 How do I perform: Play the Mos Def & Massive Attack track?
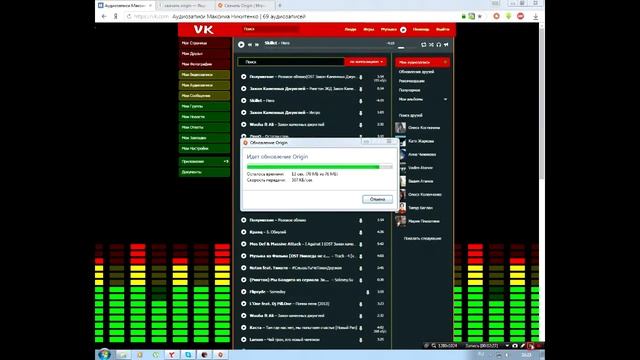pyautogui.click(x=244, y=244)
